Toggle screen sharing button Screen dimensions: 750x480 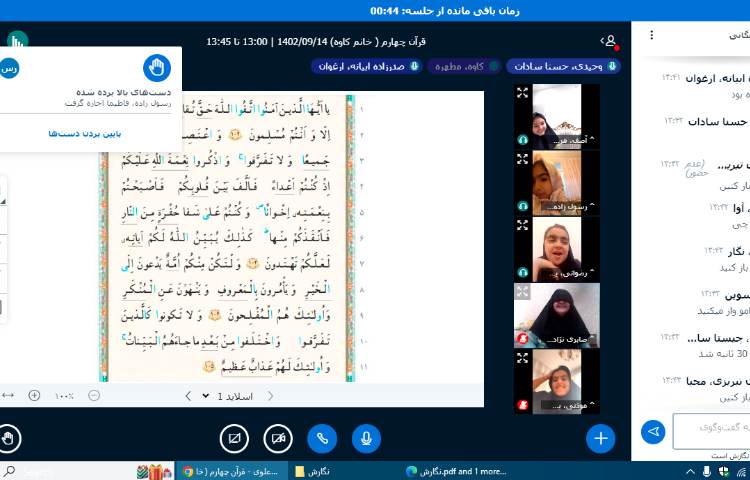(x=234, y=438)
